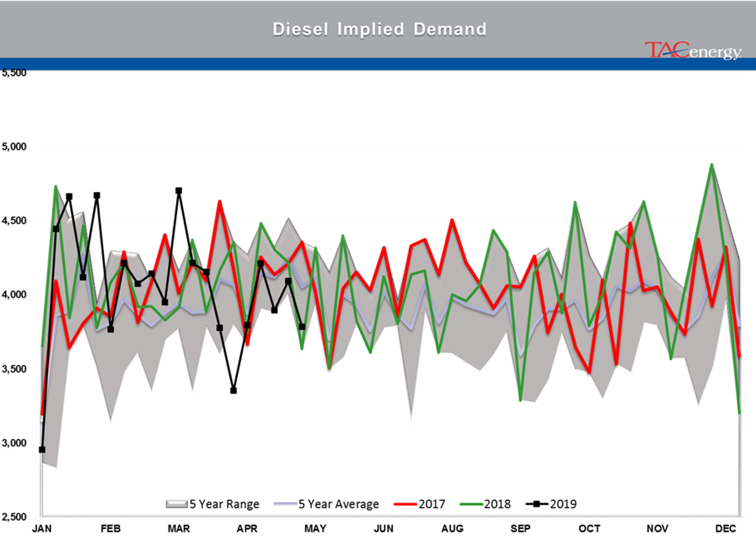Click the MAR x-axis label

pos(179,529)
